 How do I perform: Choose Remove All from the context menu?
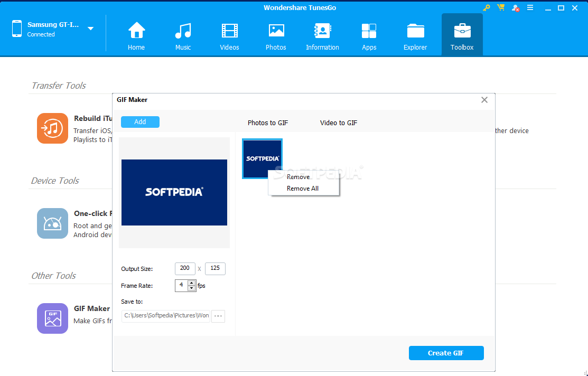[x=303, y=189]
